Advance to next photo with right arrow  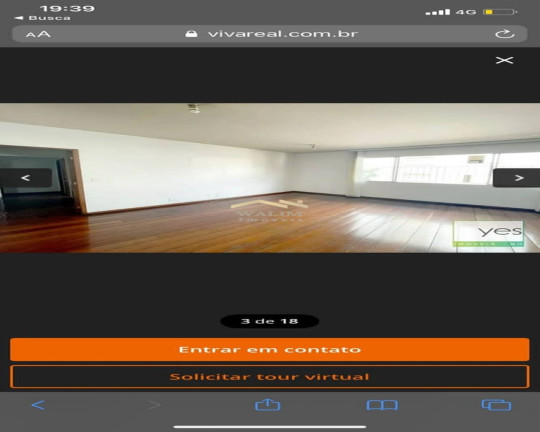(517, 178)
